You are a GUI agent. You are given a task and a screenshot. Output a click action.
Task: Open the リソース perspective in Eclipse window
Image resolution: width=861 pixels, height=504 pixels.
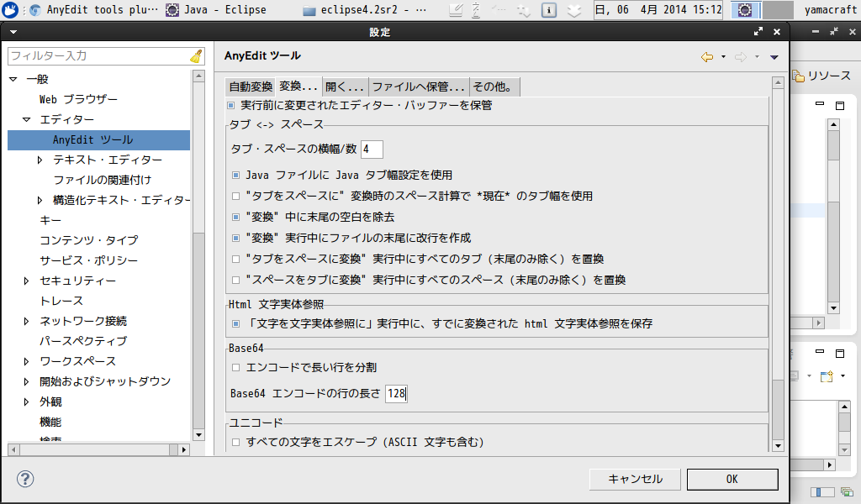822,76
